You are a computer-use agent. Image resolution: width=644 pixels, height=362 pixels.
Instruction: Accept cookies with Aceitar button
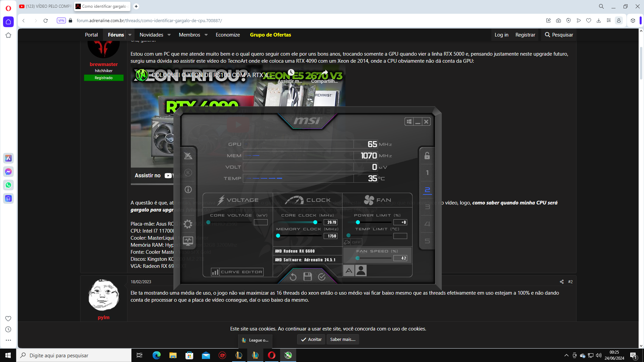click(311, 339)
